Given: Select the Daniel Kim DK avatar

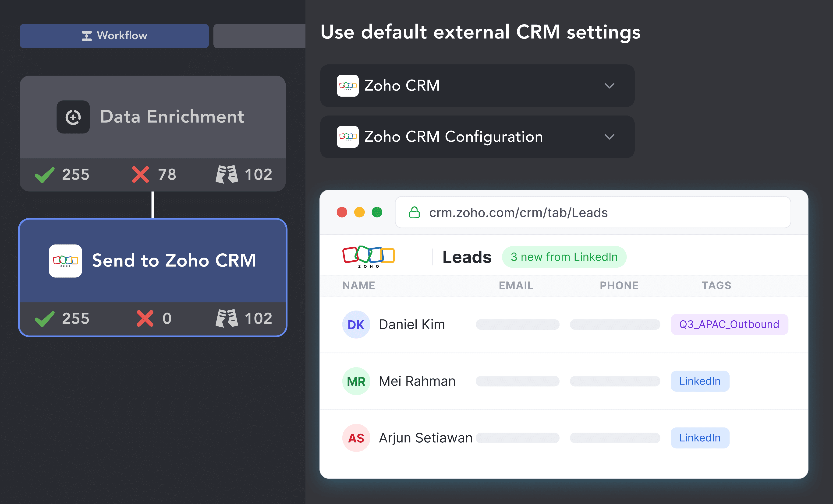Looking at the screenshot, I should [x=356, y=325].
